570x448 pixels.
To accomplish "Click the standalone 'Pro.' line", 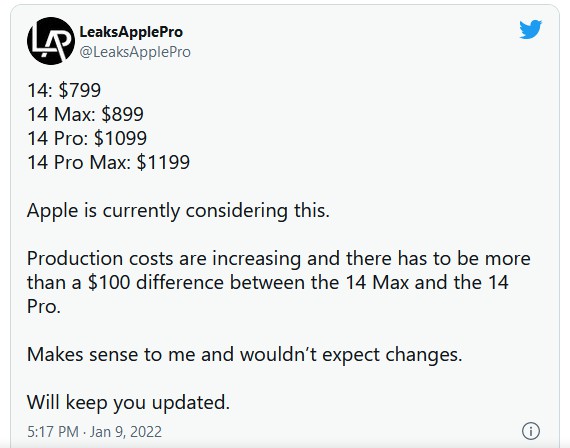I will (x=44, y=307).
